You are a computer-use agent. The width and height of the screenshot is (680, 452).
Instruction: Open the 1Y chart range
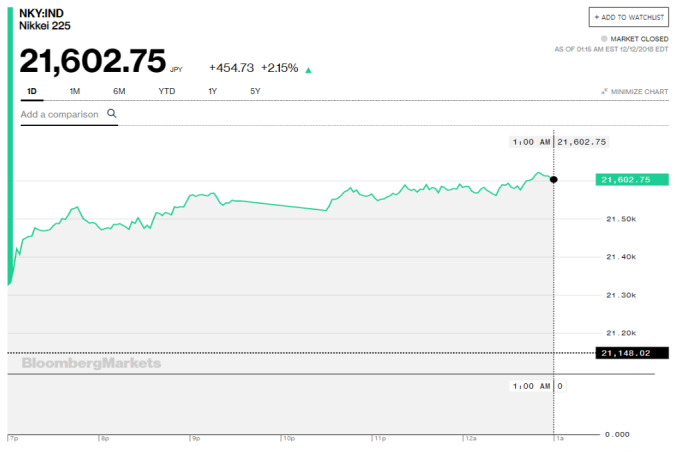coord(212,91)
